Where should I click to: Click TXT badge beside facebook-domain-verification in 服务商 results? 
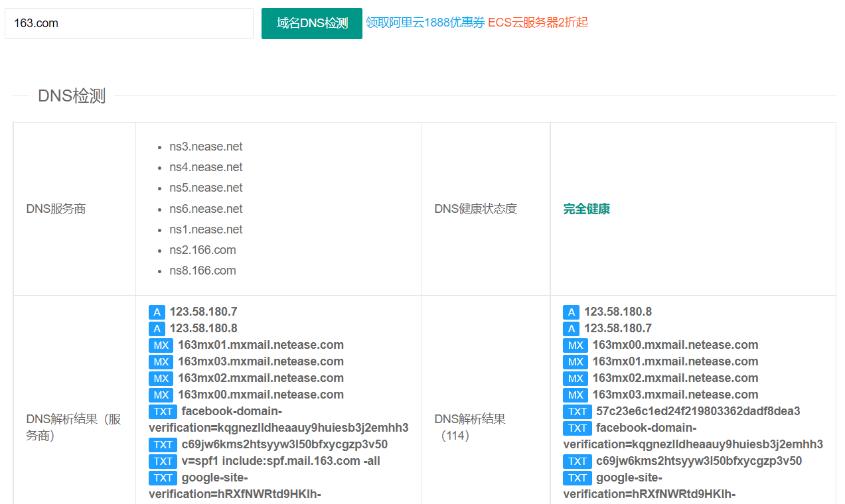pos(163,411)
